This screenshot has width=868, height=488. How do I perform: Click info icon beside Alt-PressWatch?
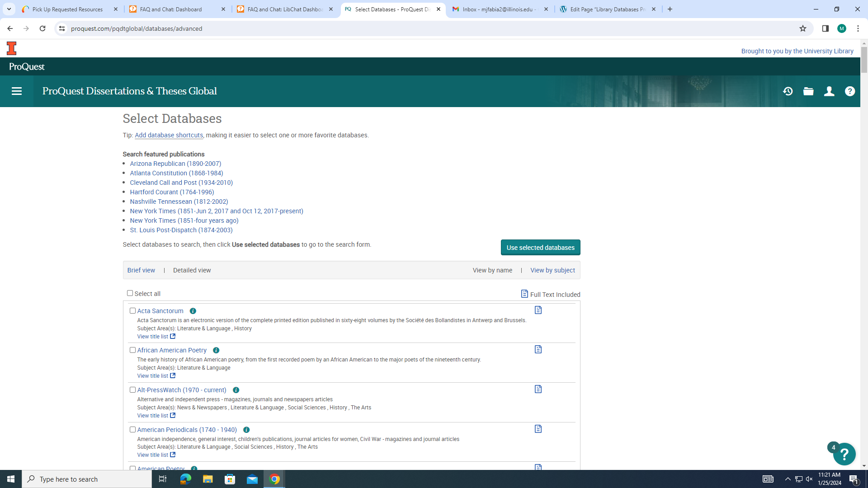tap(236, 390)
